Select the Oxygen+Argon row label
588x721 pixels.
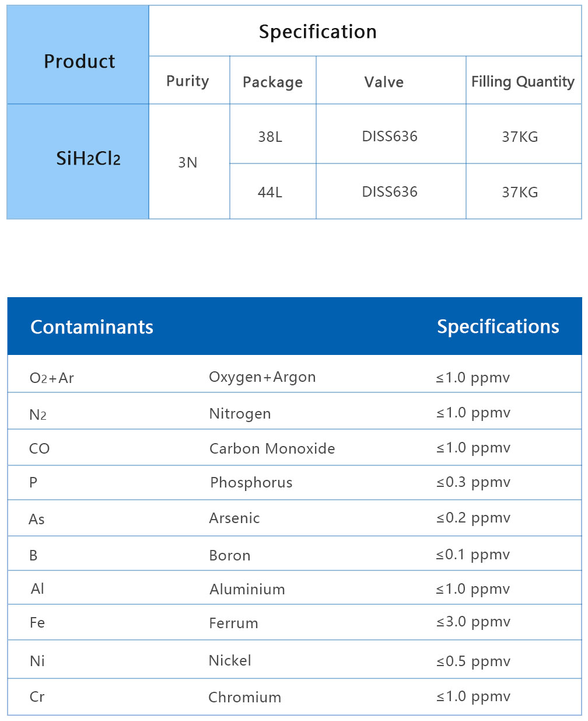coord(262,377)
